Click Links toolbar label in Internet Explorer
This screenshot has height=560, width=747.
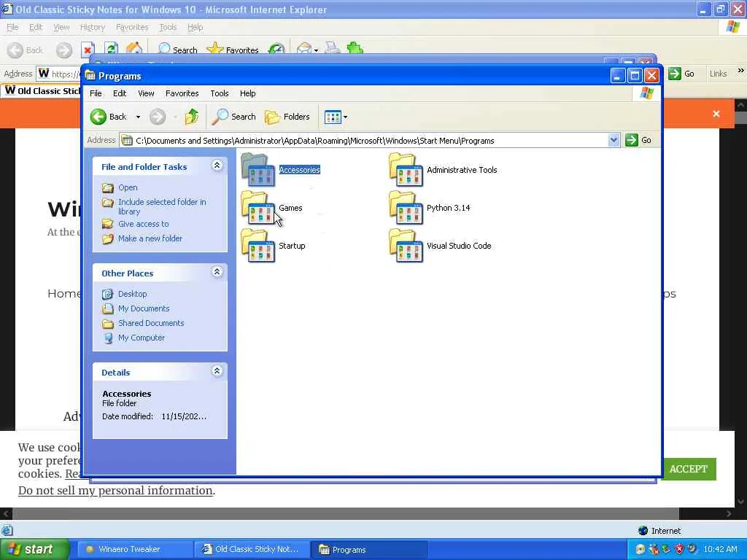click(x=718, y=74)
